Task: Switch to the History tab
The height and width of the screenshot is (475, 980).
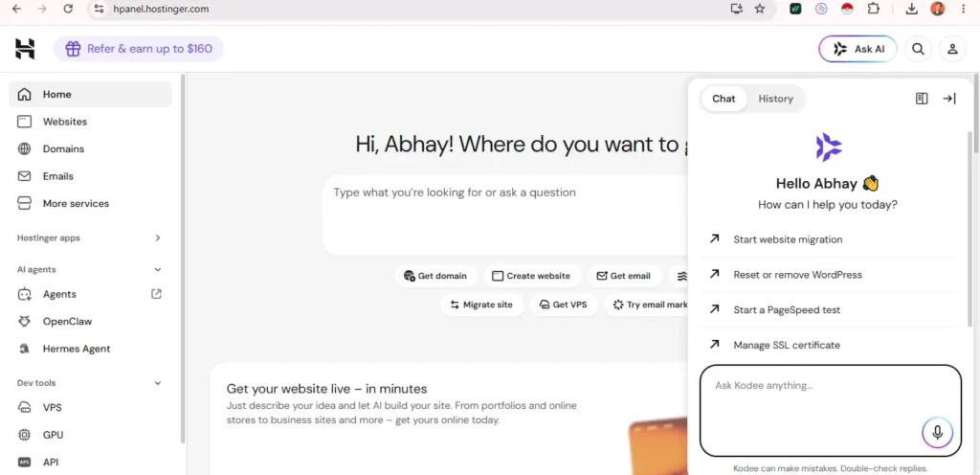Action: pos(775,99)
